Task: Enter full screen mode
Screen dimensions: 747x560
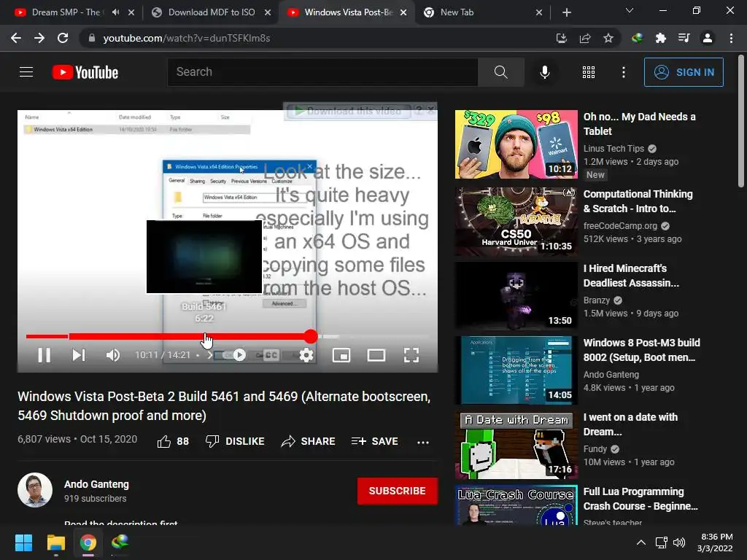Action: click(411, 355)
